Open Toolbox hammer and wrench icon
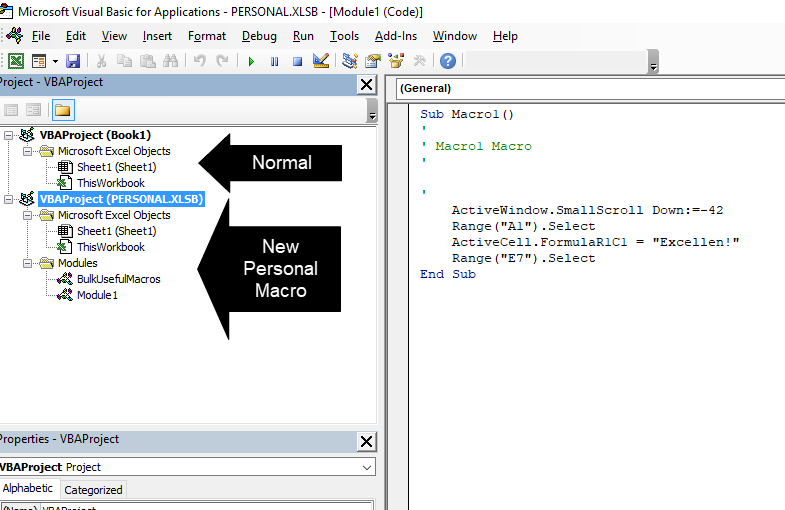The image size is (785, 510). [x=420, y=61]
